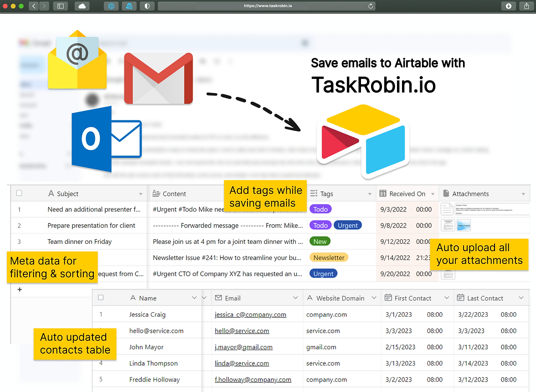Open the Subject column dropdown

(141, 193)
